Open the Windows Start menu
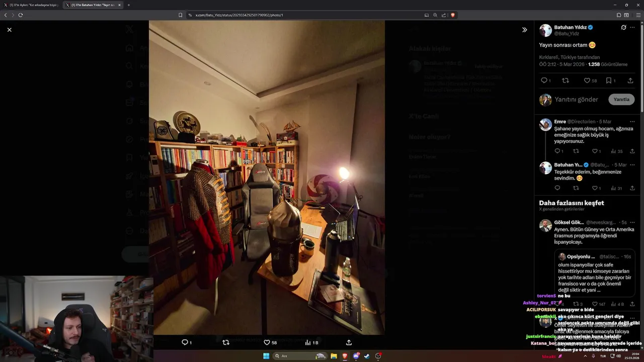644x362 pixels. (266, 356)
